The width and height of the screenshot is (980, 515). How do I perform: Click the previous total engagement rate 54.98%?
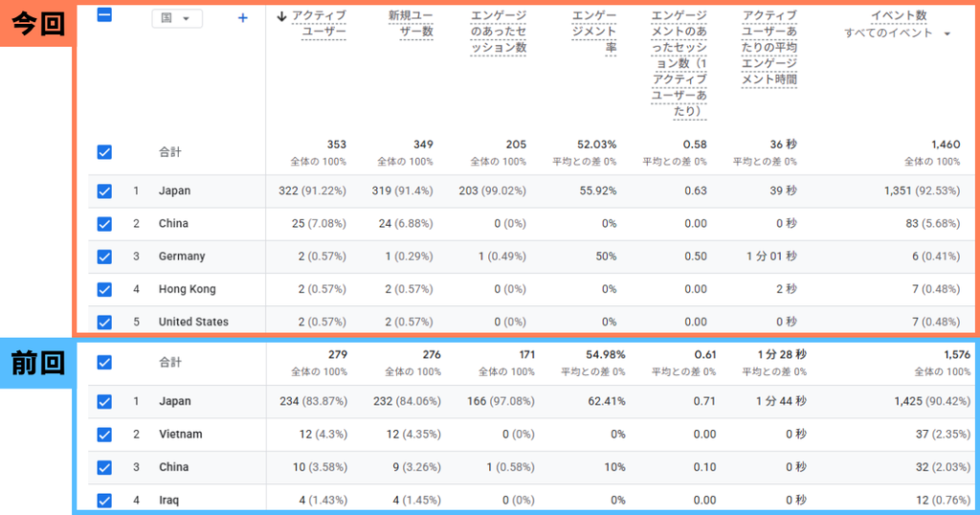pyautogui.click(x=606, y=354)
